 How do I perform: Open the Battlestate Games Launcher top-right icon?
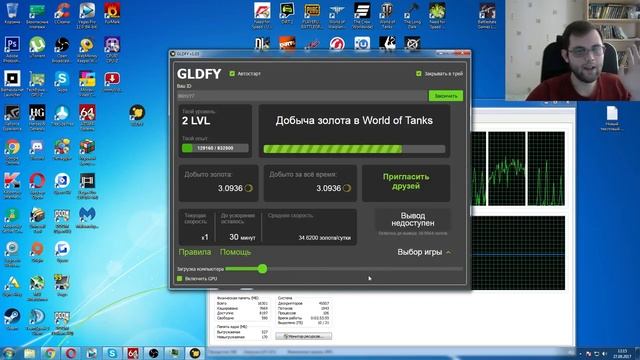click(487, 16)
